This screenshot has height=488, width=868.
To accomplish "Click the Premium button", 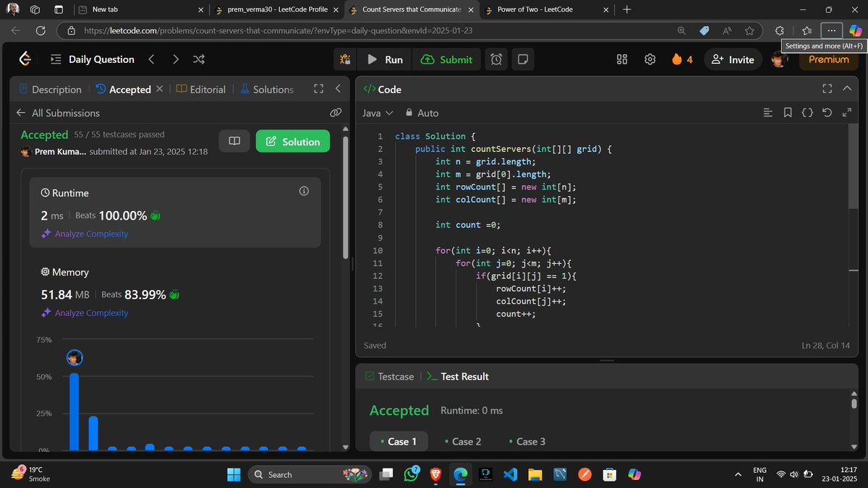I will tap(828, 59).
